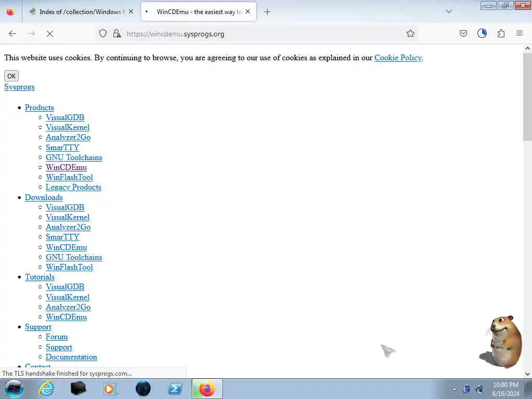Viewport: 532px width, 399px height.
Task: Open the Firefox extensions puzzle icon
Action: 501,33
